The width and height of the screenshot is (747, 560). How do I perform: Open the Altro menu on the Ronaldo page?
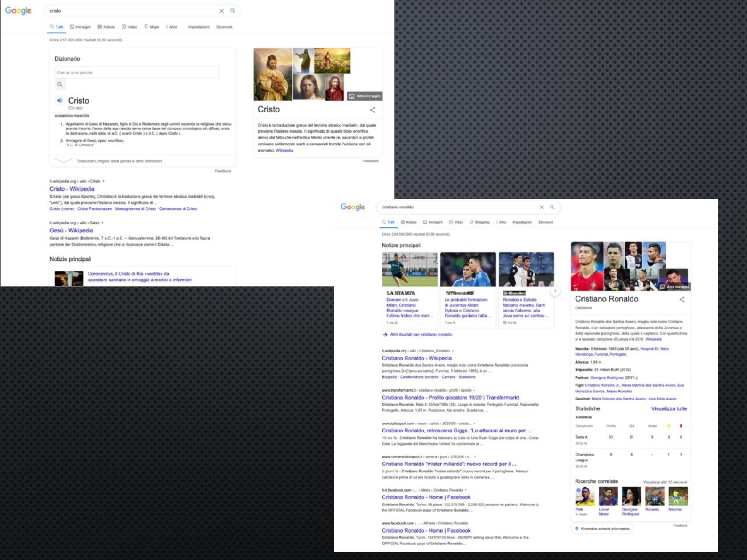pyautogui.click(x=502, y=222)
